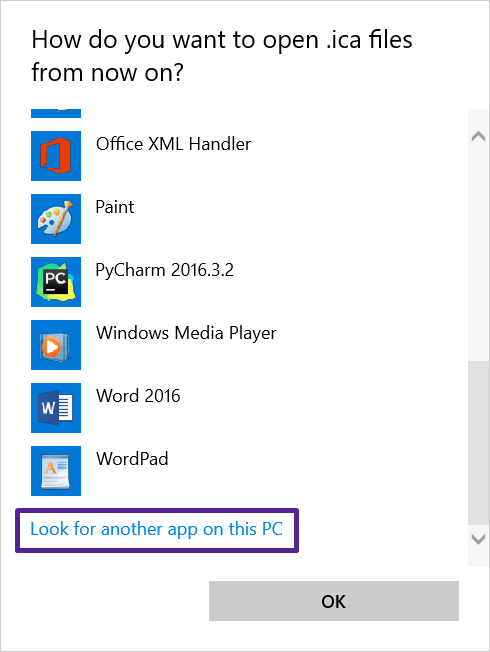Choose the Word 2016 icon
The width and height of the screenshot is (490, 652).
pos(56,408)
